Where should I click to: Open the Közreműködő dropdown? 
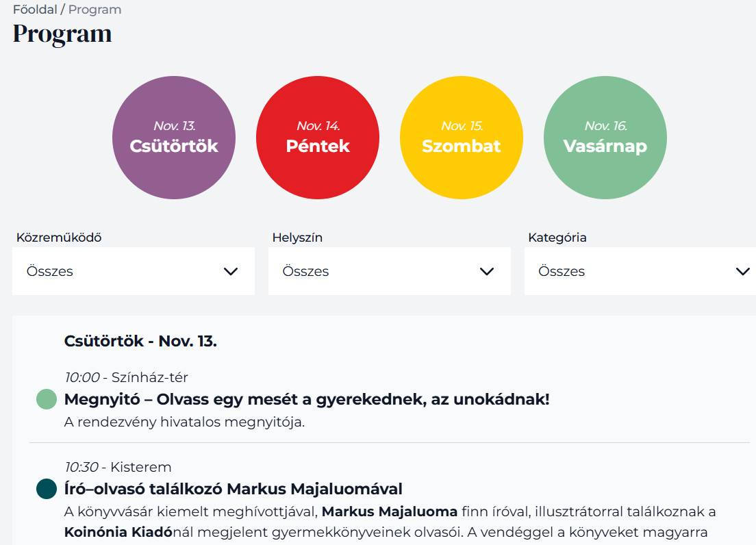point(134,271)
